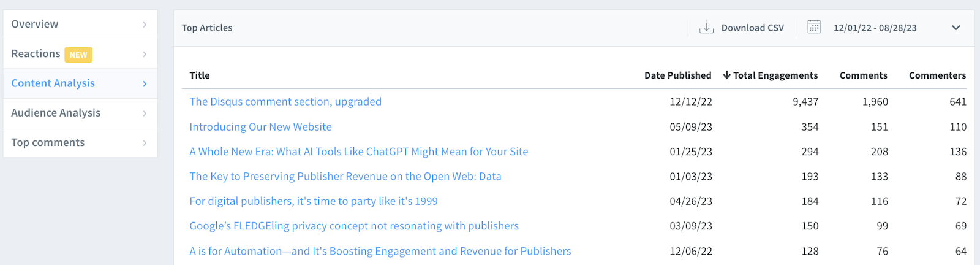Select the 12/01/22 - 08/28/23 date range

(x=875, y=28)
